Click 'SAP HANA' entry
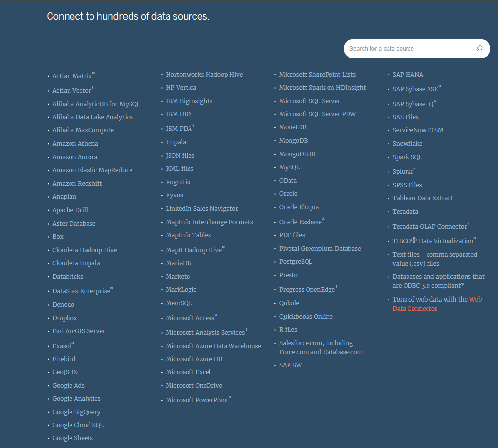The width and height of the screenshot is (498, 448). [408, 75]
